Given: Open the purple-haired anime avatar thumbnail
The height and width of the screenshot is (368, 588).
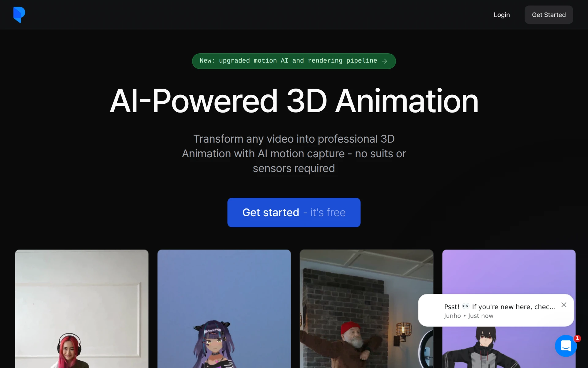Looking at the screenshot, I should pyautogui.click(x=224, y=309).
